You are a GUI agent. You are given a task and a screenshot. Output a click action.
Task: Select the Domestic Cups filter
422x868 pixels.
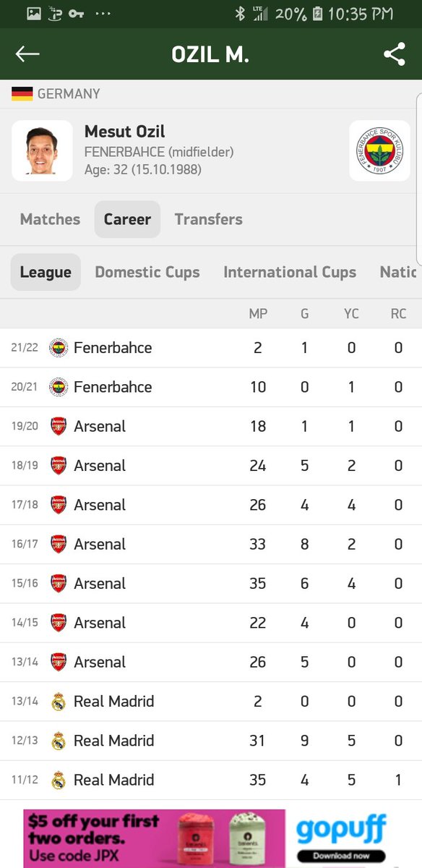coord(147,272)
